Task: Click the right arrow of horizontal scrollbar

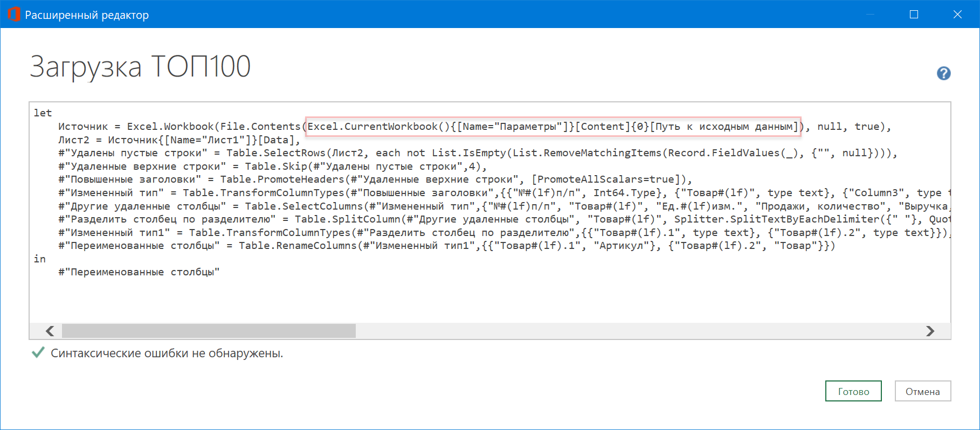Action: click(930, 331)
